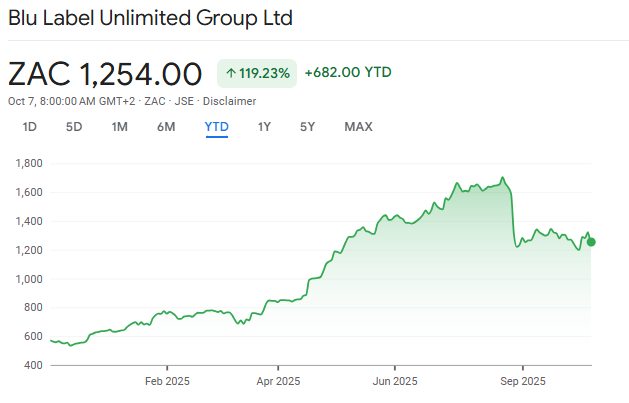The height and width of the screenshot is (403, 629).
Task: Click the active YTD tab
Action: (x=216, y=127)
